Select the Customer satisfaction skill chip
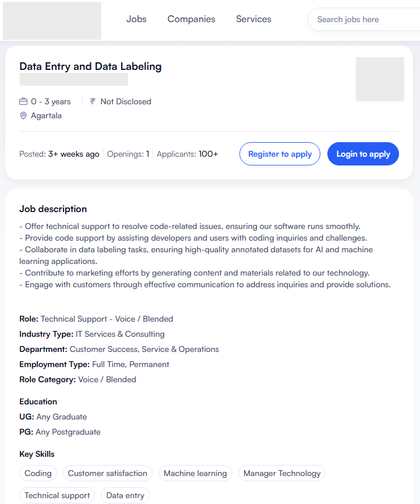This screenshot has width=420, height=504. pos(108,473)
